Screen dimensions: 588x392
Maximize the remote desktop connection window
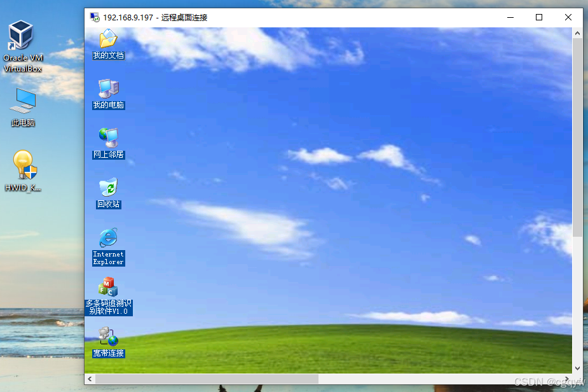tap(539, 17)
